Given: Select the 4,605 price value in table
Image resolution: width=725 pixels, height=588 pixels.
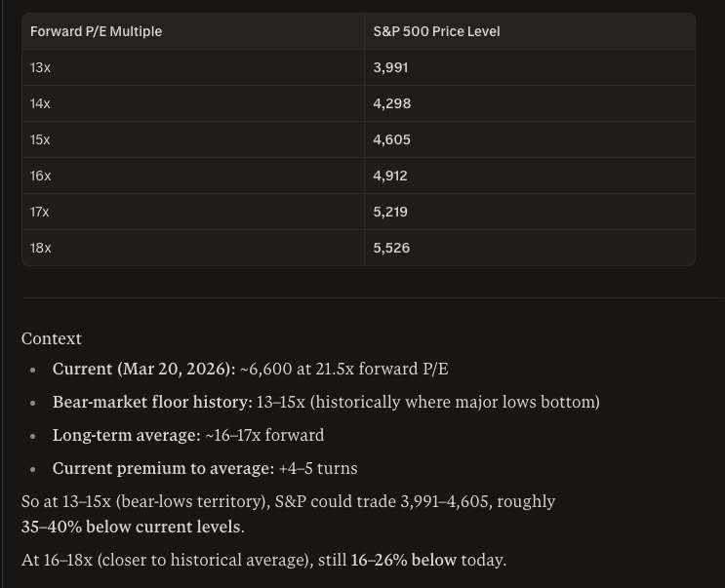Looking at the screenshot, I should coord(391,139).
